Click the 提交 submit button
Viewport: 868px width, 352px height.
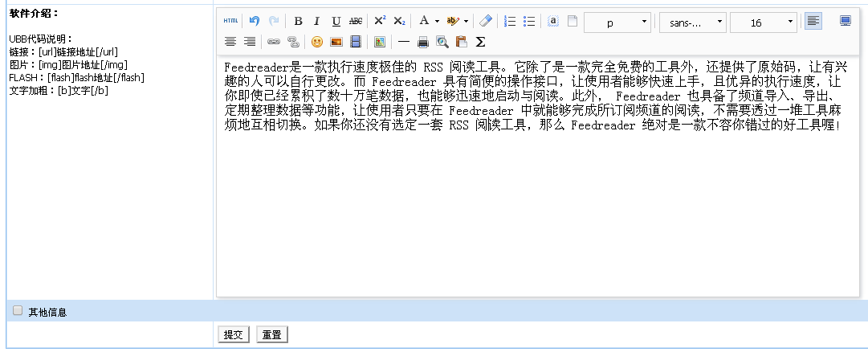point(234,334)
